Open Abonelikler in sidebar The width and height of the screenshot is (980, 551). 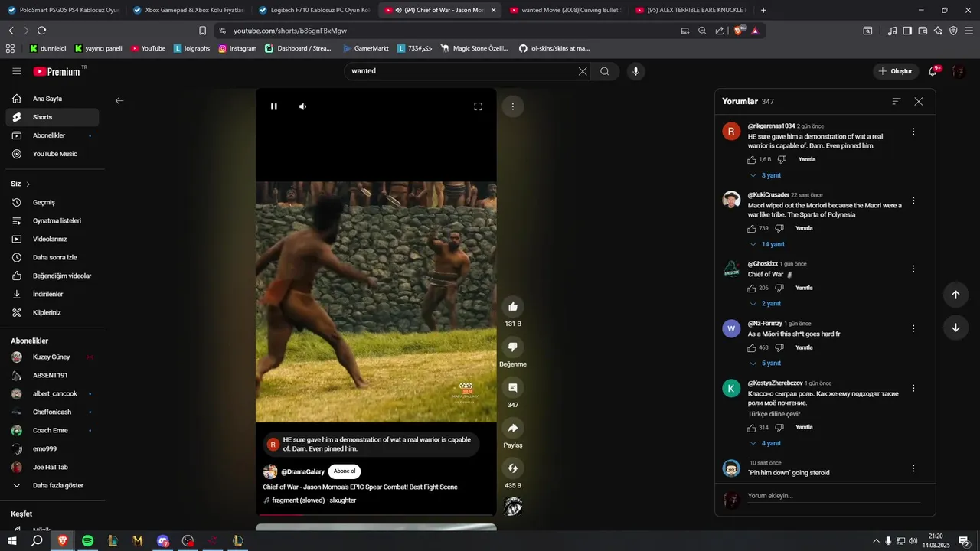(52, 135)
